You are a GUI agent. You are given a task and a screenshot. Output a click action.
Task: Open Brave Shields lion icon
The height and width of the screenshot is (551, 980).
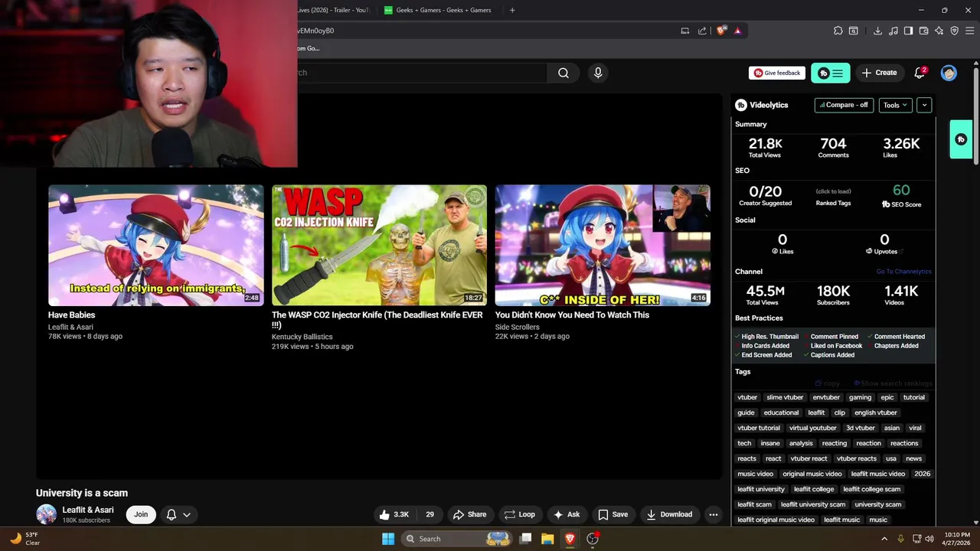pyautogui.click(x=721, y=31)
